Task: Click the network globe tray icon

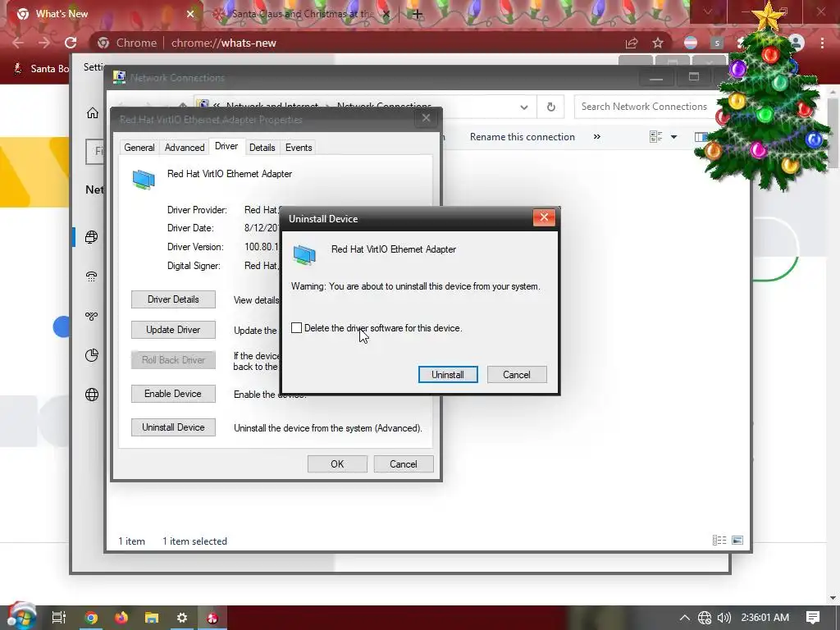Action: tap(705, 618)
